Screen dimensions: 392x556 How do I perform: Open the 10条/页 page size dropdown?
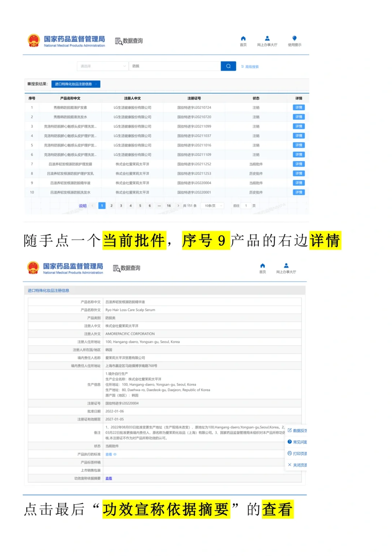pyautogui.click(x=212, y=206)
